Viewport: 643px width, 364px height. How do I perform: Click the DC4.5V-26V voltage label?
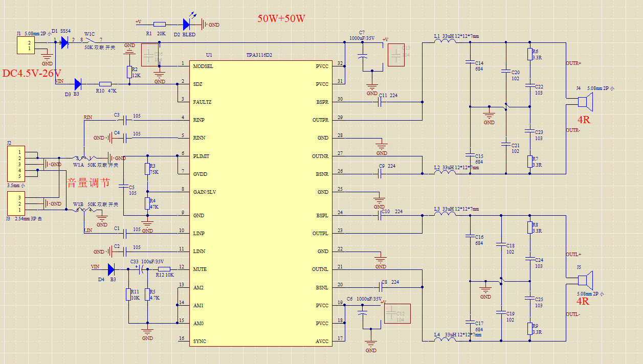coord(32,73)
